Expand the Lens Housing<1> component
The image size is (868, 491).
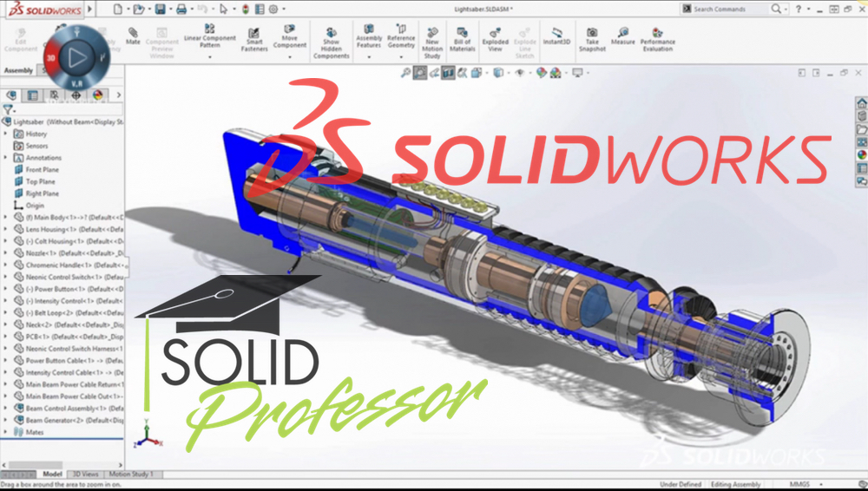pos(5,229)
